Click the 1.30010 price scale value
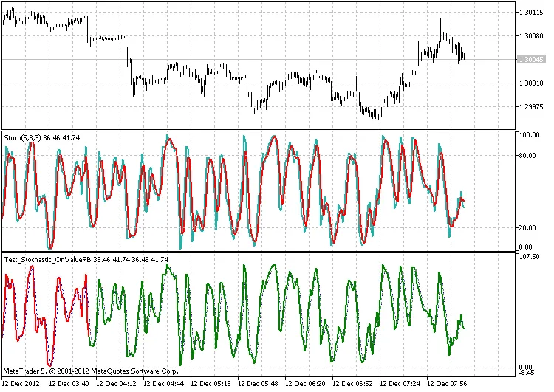The image size is (554, 392). click(531, 83)
